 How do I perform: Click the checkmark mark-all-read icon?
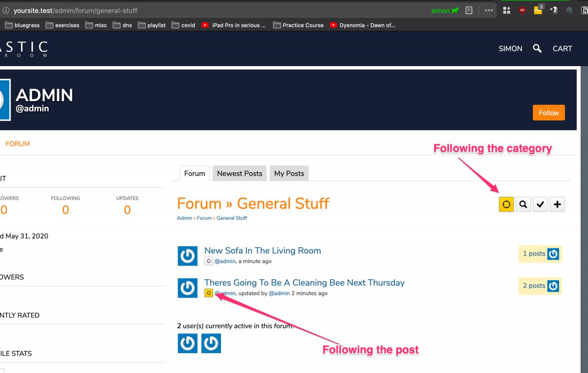[x=540, y=204]
